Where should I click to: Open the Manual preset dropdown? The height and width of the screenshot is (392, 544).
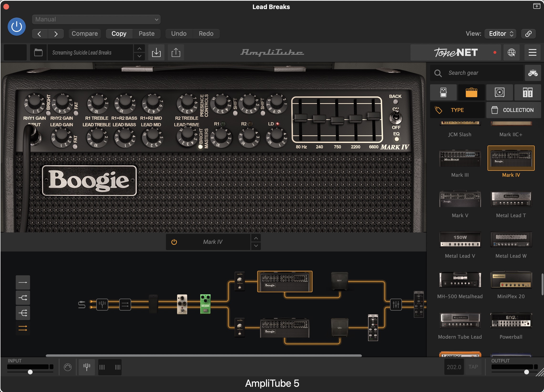[x=96, y=19]
